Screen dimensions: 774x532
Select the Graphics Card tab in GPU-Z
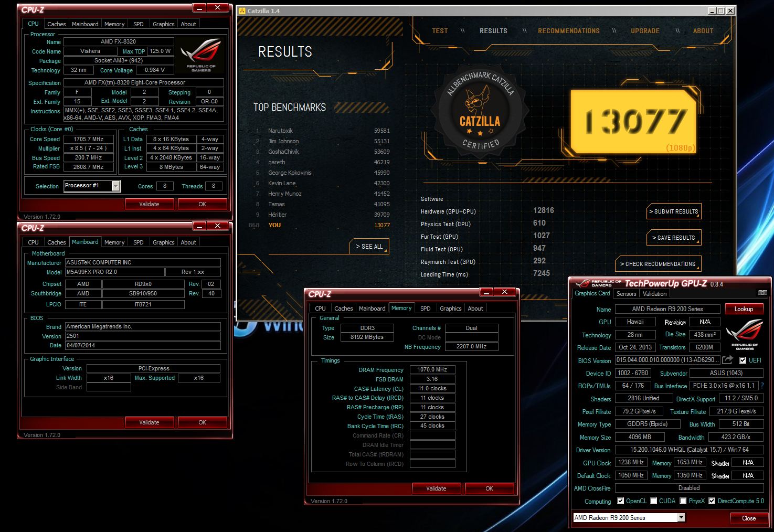592,293
